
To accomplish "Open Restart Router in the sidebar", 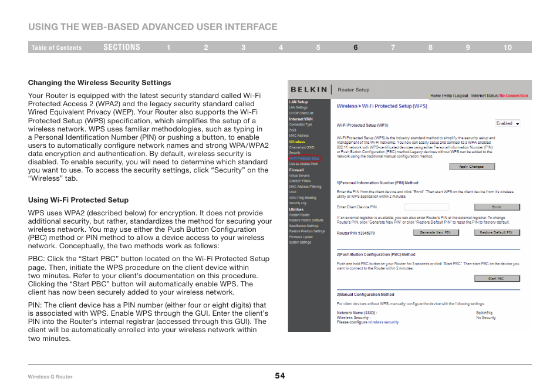I will [x=299, y=215].
